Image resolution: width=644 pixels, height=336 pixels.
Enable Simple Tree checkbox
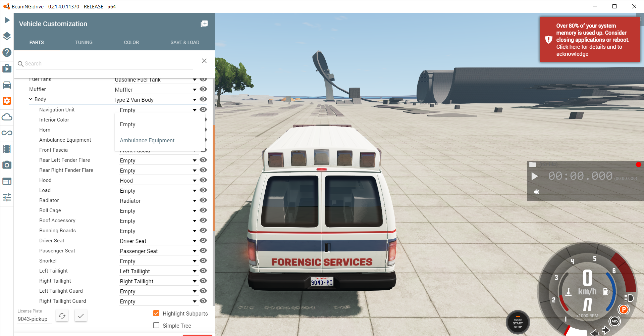pyautogui.click(x=156, y=325)
